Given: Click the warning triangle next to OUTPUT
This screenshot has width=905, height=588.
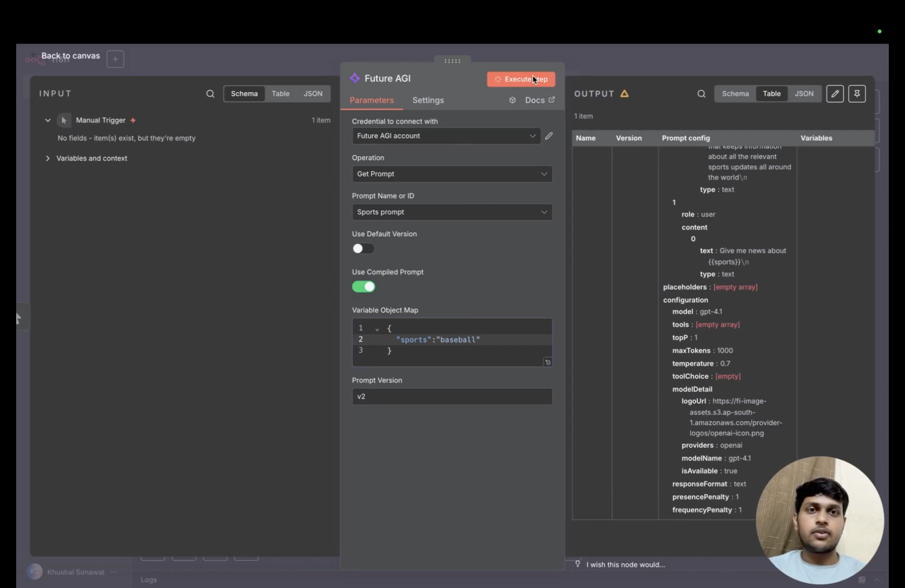Looking at the screenshot, I should [625, 94].
